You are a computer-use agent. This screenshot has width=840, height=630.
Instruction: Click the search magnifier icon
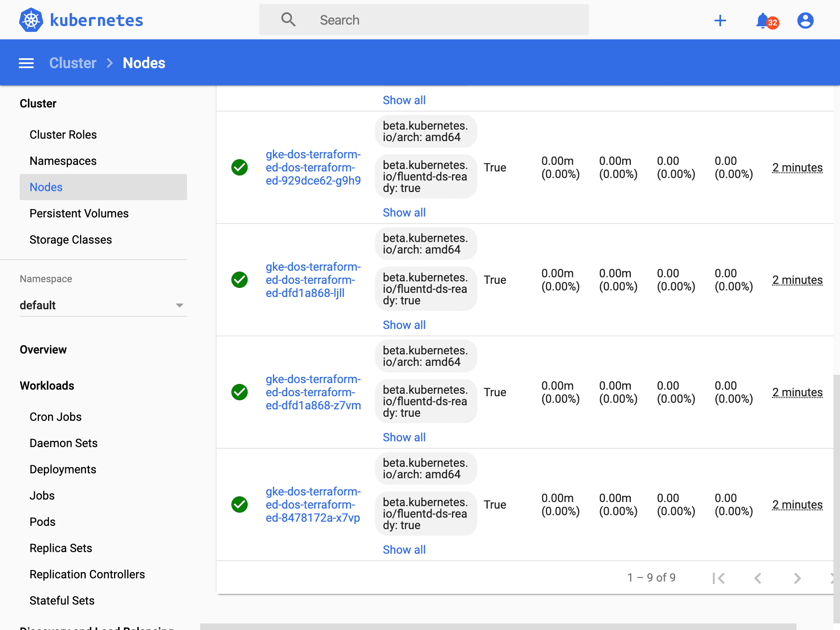(x=288, y=20)
